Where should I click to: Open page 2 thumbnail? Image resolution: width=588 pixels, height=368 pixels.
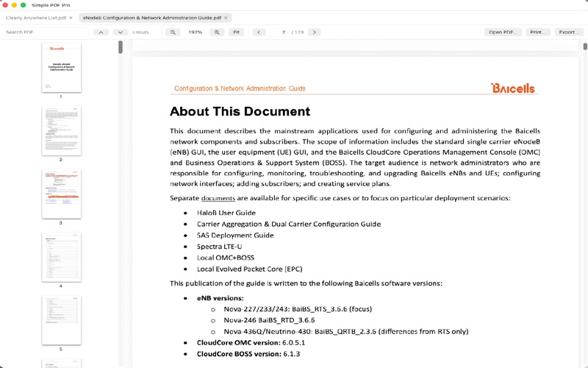62,131
